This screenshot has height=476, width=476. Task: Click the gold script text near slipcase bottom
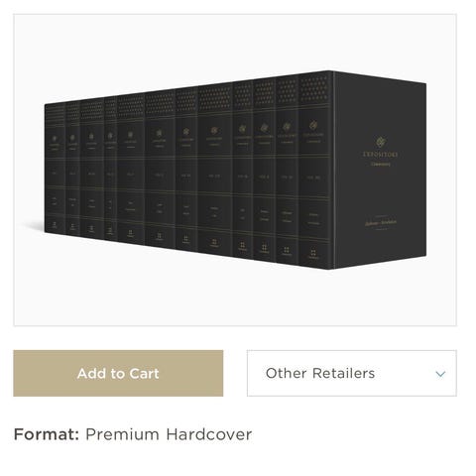click(381, 222)
